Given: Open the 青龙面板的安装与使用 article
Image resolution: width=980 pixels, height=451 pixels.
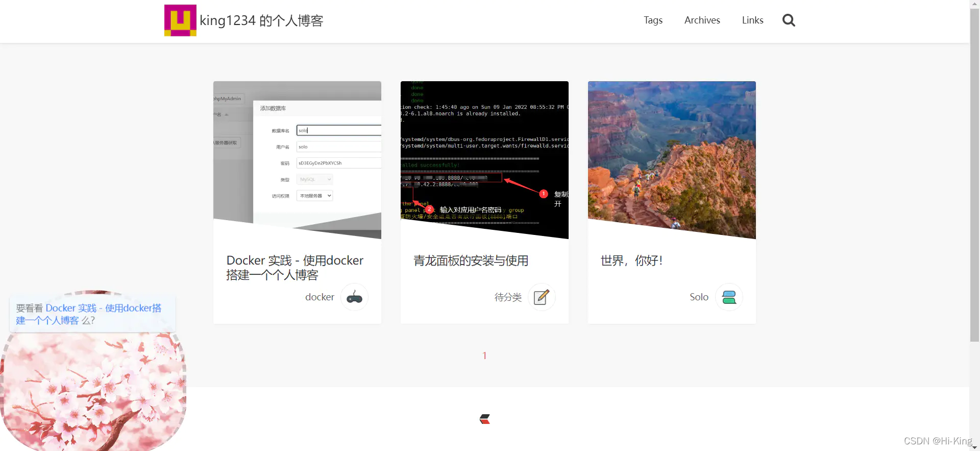Looking at the screenshot, I should tap(471, 261).
